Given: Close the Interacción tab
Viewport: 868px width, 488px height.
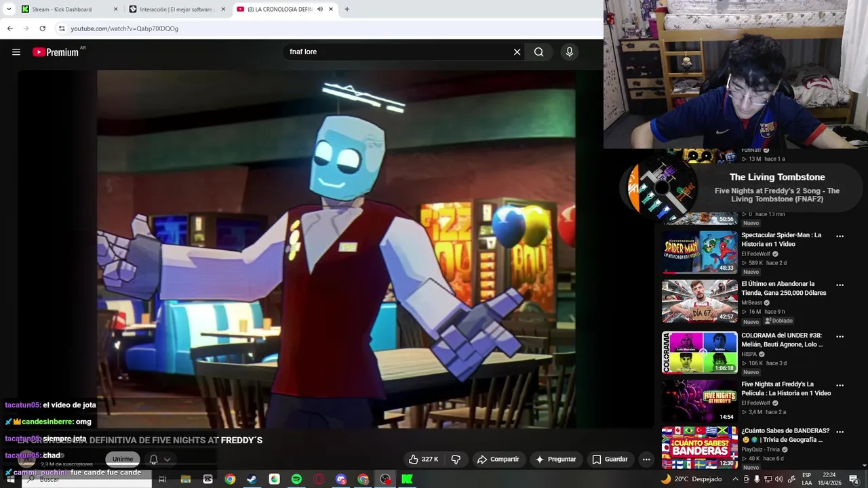Looking at the screenshot, I should click(223, 9).
